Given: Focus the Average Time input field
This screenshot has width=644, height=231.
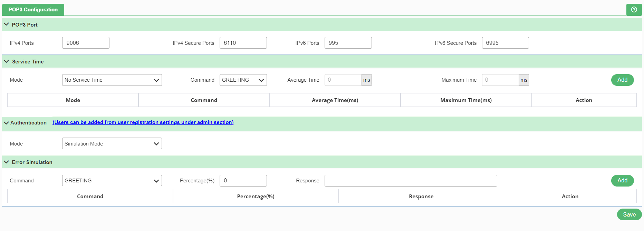Looking at the screenshot, I should (x=343, y=80).
